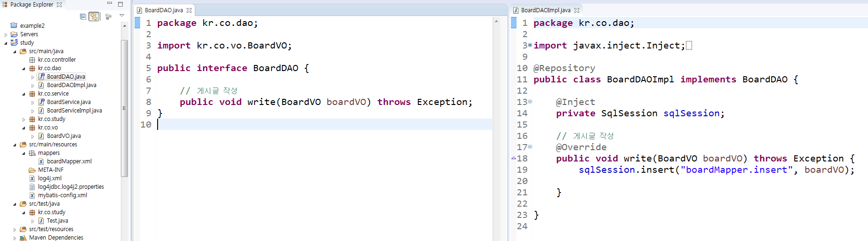The image size is (868, 241).
Task: Select the example2 project
Action: click(32, 26)
